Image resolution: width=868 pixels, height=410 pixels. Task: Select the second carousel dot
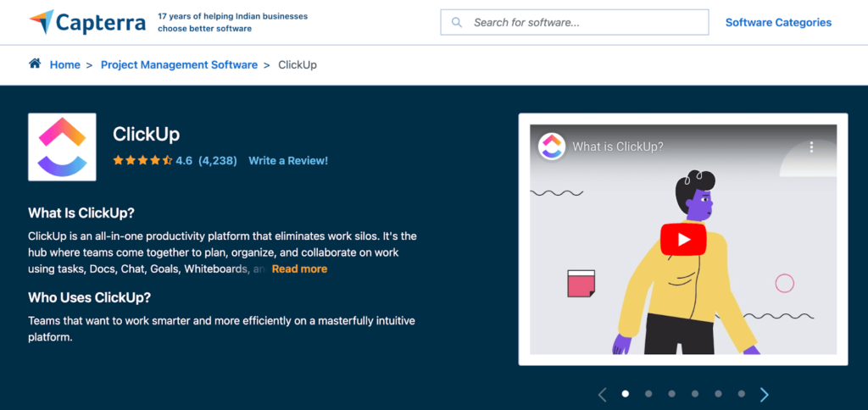(x=648, y=394)
